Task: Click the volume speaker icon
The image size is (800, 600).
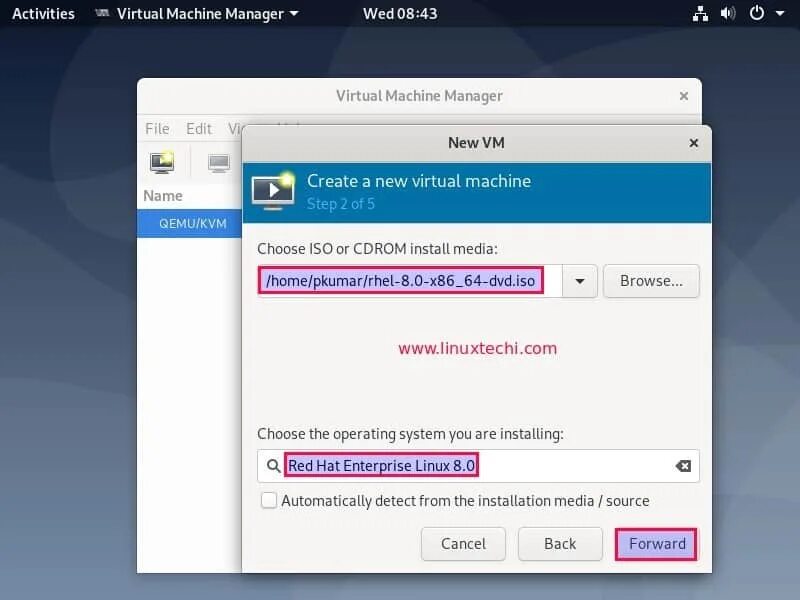Action: click(x=728, y=13)
